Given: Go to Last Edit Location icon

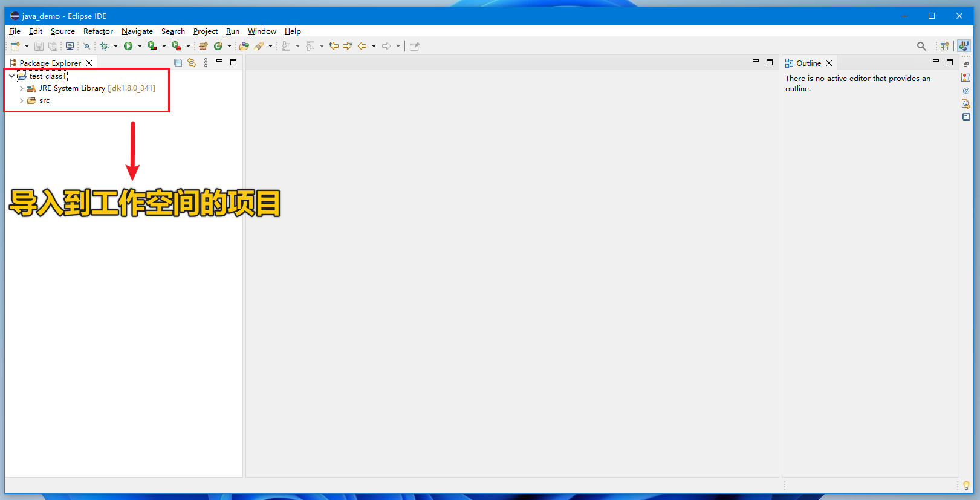Looking at the screenshot, I should [334, 46].
